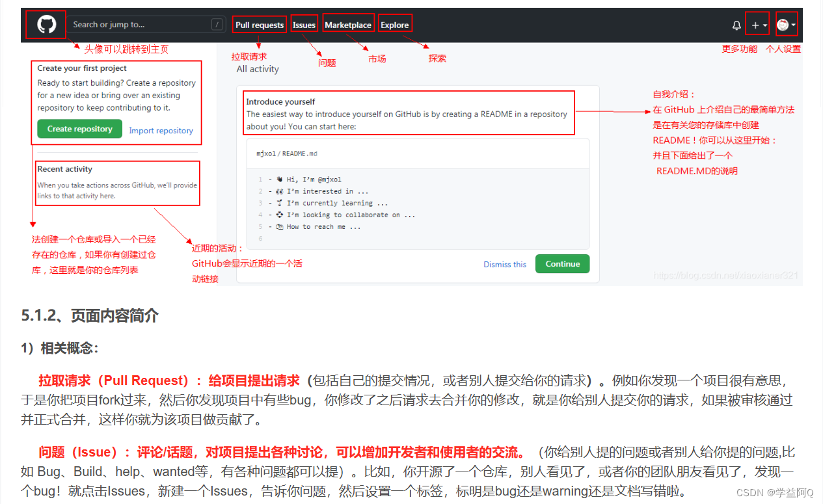The image size is (823, 504).
Task: Expand the plus create-new dropdown
Action: coord(759,25)
